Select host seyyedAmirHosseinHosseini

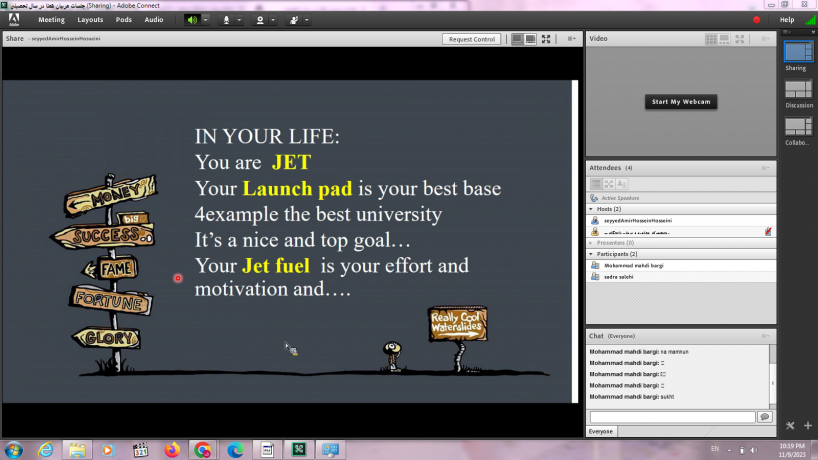pos(681,221)
